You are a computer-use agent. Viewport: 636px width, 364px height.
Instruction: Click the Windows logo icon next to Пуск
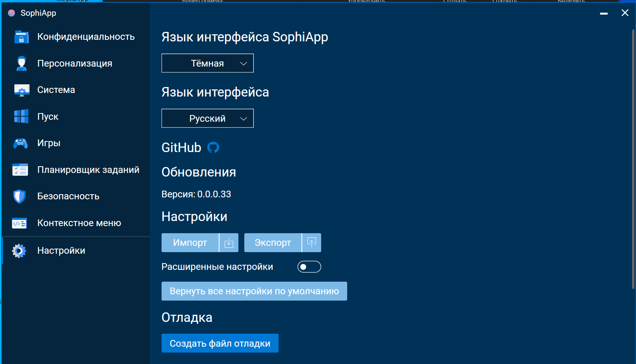coord(21,116)
